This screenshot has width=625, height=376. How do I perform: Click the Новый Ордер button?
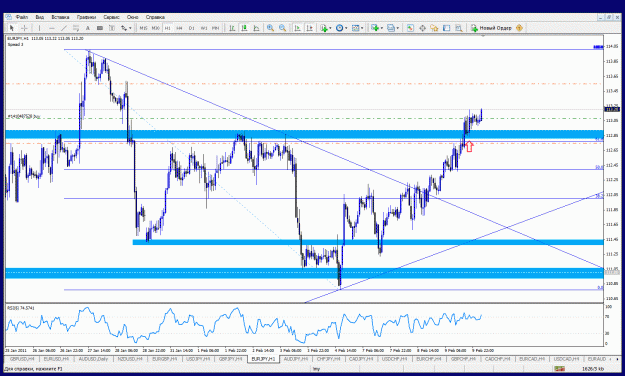tap(491, 28)
